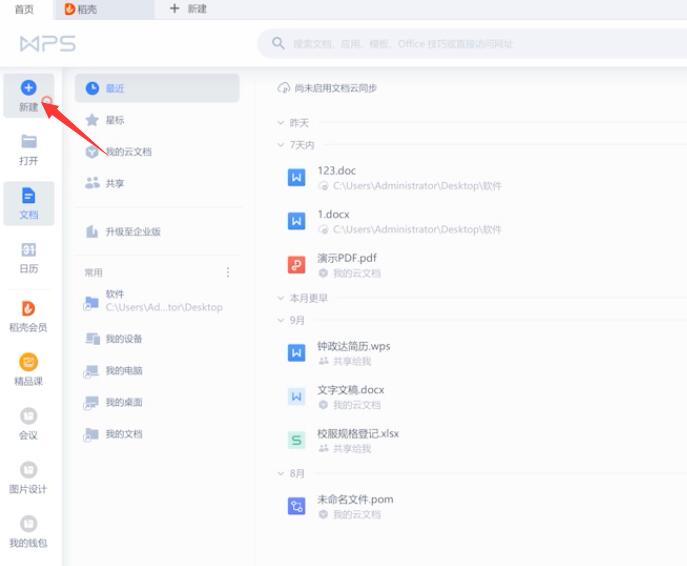Click the 新建 plus icon in sidebar
687x566 pixels.
[28, 88]
